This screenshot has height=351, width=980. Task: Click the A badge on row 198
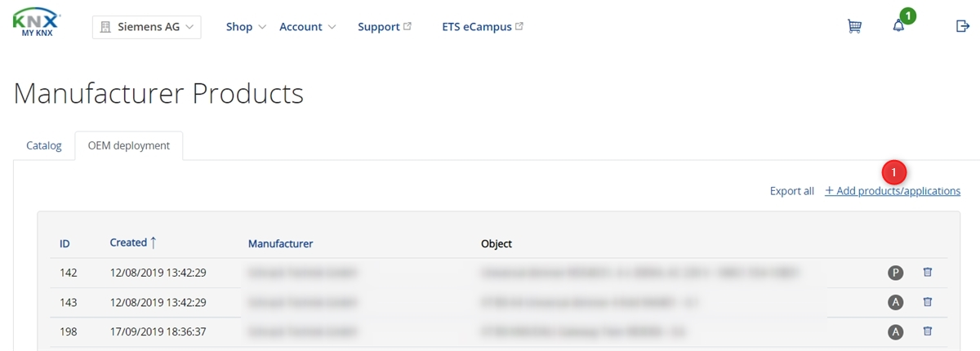(896, 331)
